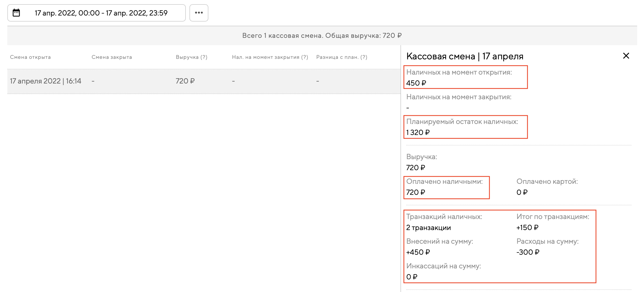Close the Кассовая смена details panel

point(626,56)
